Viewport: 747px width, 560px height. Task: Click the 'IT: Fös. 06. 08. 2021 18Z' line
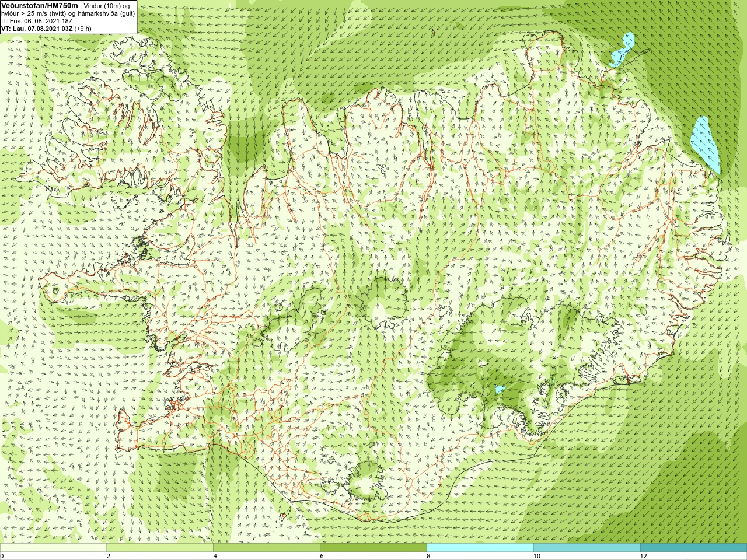pyautogui.click(x=37, y=20)
